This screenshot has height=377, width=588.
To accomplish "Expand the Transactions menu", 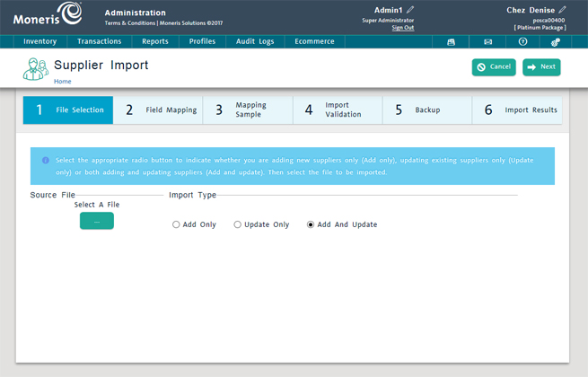I will (x=99, y=41).
